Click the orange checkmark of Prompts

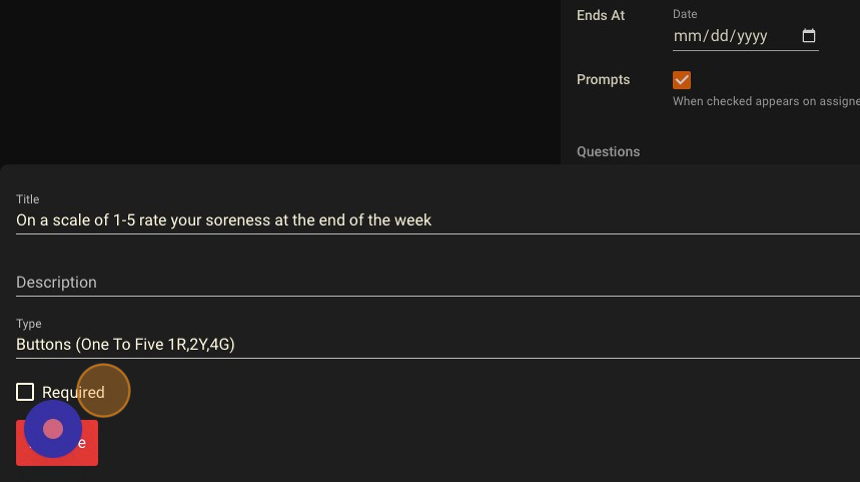click(682, 80)
